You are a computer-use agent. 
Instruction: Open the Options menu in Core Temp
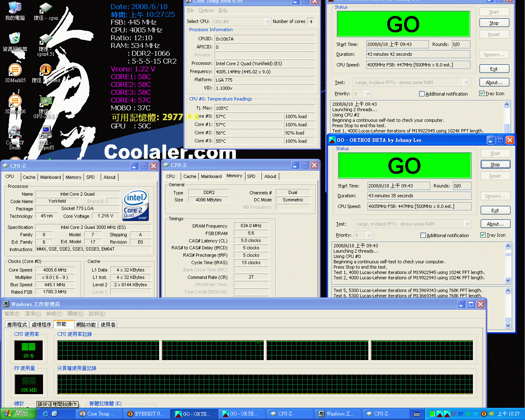tap(206, 10)
